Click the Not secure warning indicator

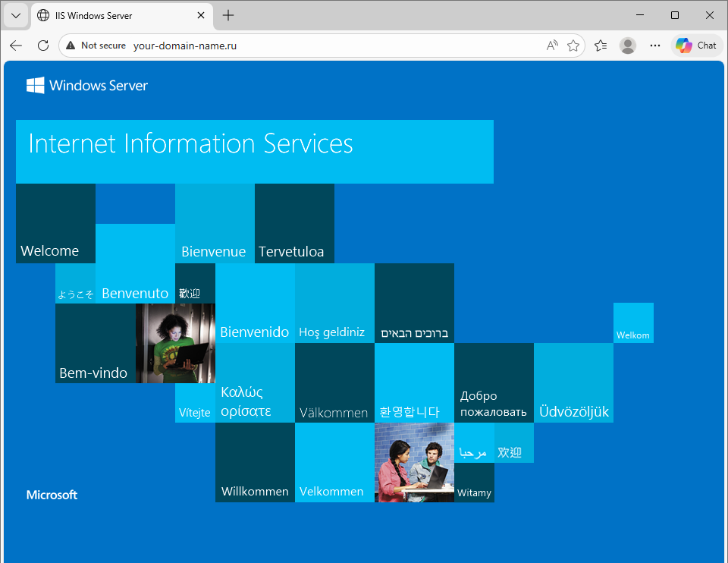click(96, 46)
